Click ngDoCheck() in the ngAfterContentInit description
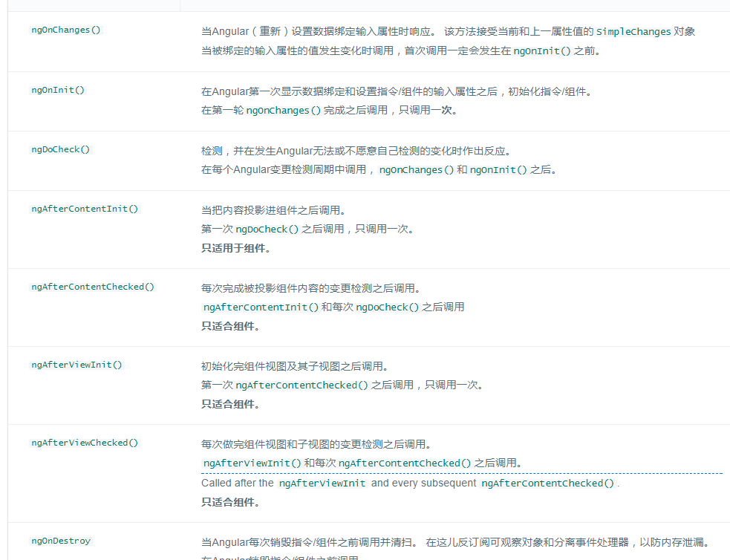Screen dimensions: 730x560 (x=267, y=229)
